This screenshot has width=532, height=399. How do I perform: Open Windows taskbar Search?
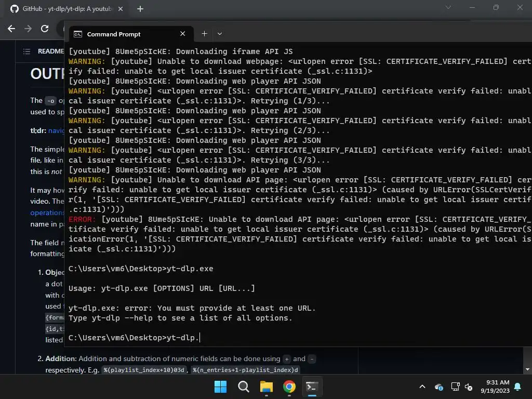244,387
